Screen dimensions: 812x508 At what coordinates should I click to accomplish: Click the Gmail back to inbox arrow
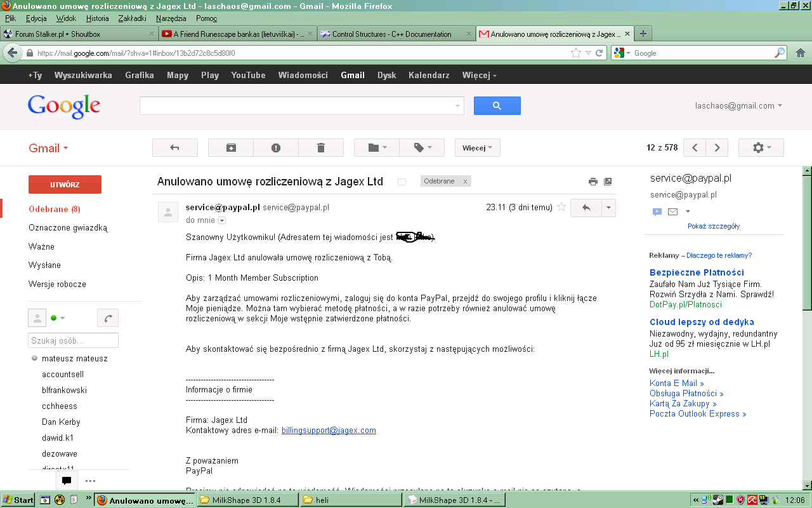[x=174, y=148]
